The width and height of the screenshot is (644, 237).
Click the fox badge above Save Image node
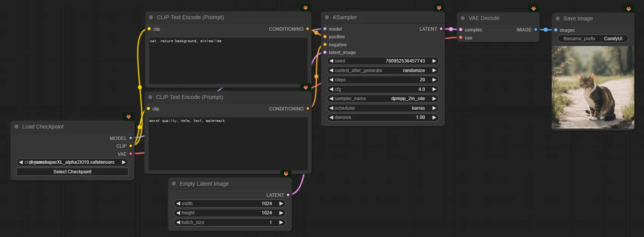(629, 9)
